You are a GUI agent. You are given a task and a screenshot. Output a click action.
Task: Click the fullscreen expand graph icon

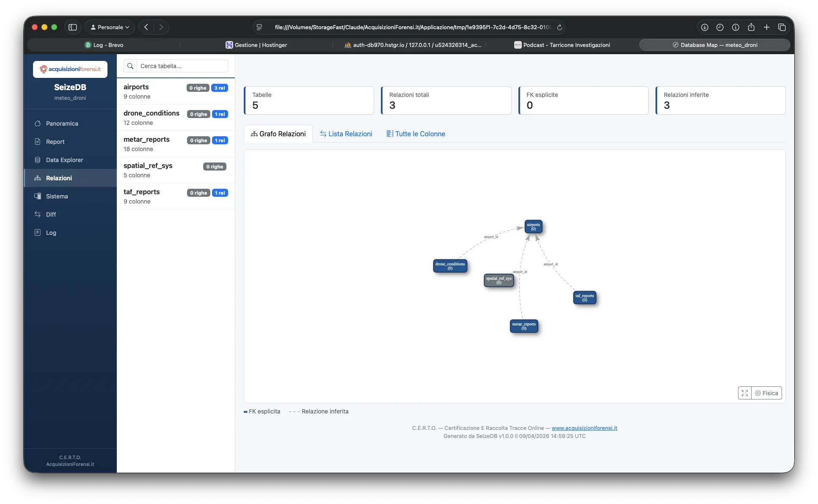pyautogui.click(x=745, y=393)
